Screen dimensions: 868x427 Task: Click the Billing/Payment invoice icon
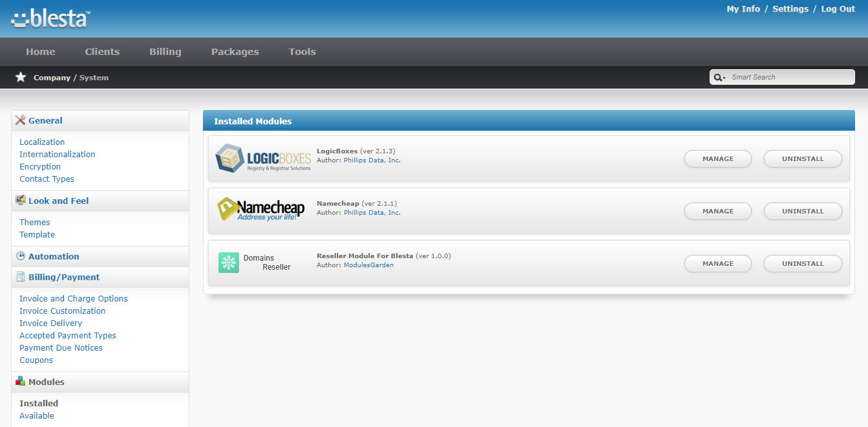(19, 277)
